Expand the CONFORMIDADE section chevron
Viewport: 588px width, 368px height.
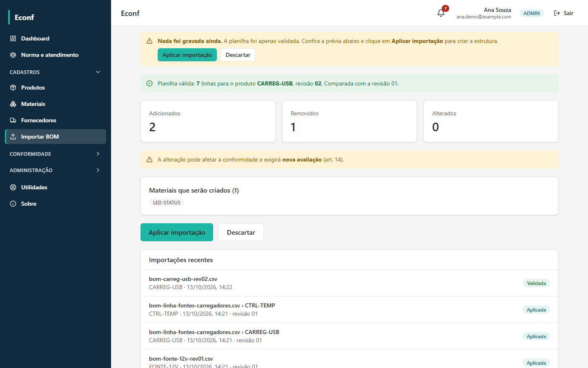[98, 154]
